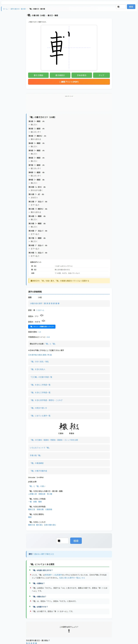Open 人名用漢字 link in the FAQ

58,575
